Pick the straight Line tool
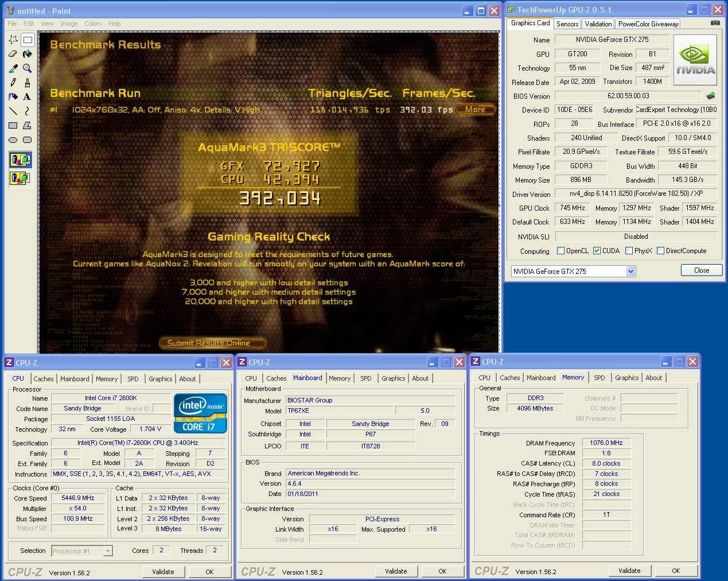The height and width of the screenshot is (581, 728). [x=13, y=111]
